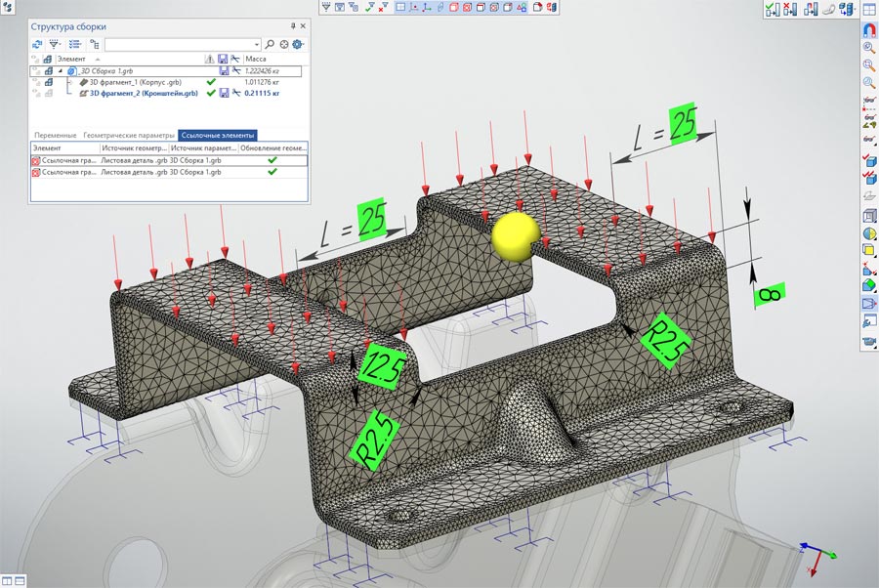Open the search field dropdown arrow
This screenshot has height=588, width=879.
coord(256,44)
